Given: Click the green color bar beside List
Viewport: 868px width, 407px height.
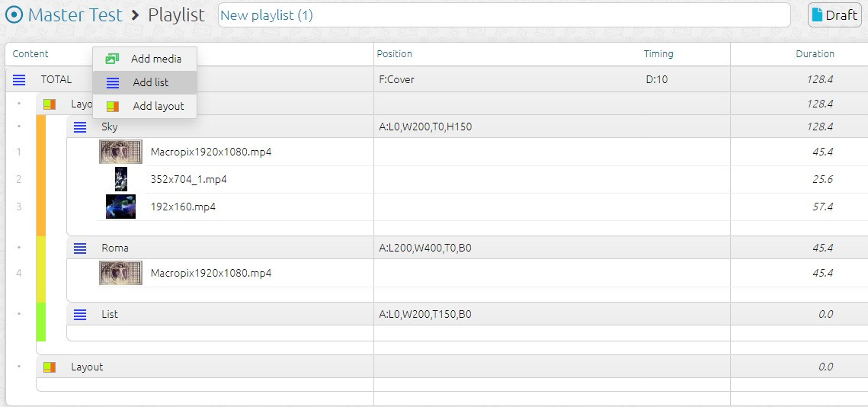Looking at the screenshot, I should pyautogui.click(x=41, y=321).
